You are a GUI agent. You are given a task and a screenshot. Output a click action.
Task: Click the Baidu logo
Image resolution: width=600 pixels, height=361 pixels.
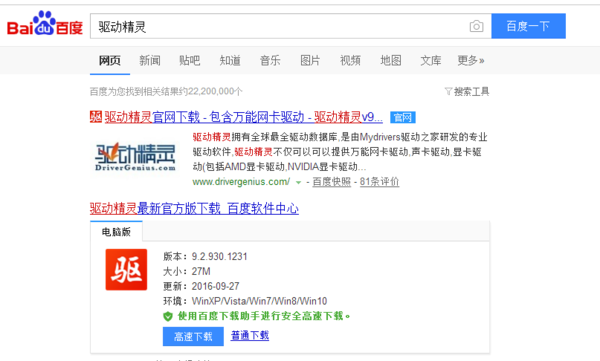45,24
